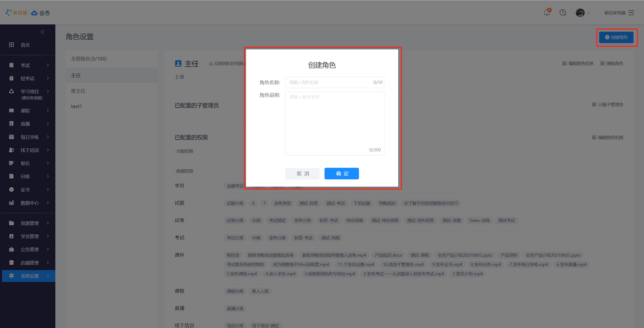
Task: Select the 班主任 role in list
Action: click(x=78, y=91)
